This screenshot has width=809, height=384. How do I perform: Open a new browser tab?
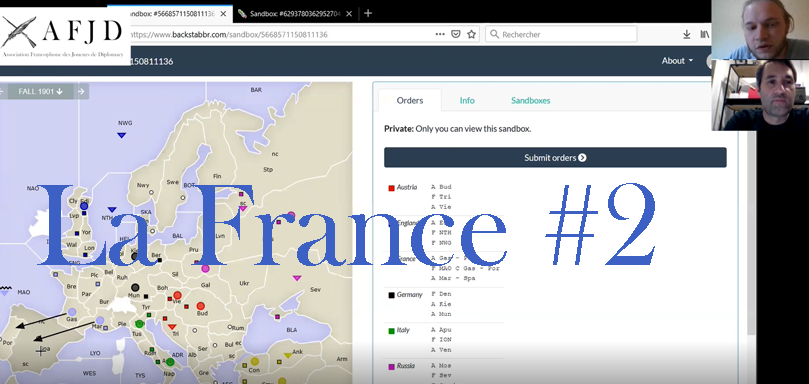click(x=367, y=13)
